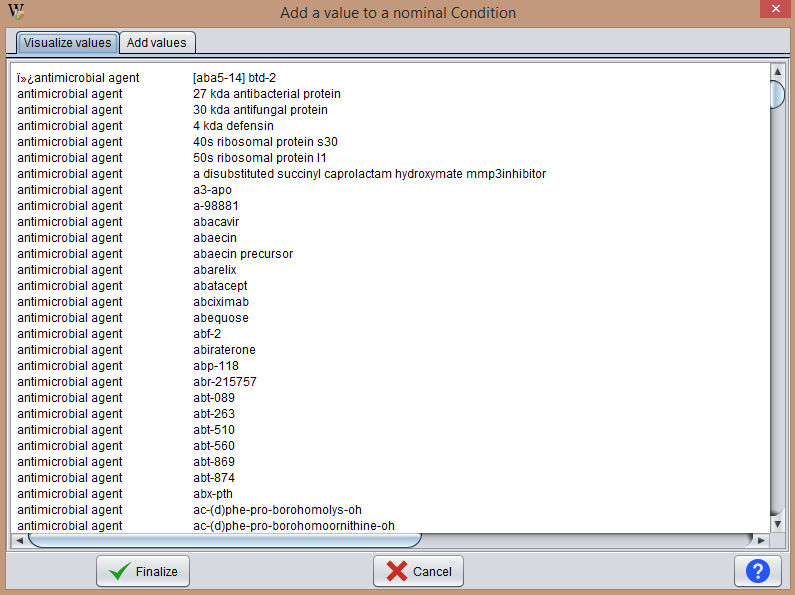Select '50s ribosomal protein l1' row
The height and width of the screenshot is (595, 795).
pos(260,158)
